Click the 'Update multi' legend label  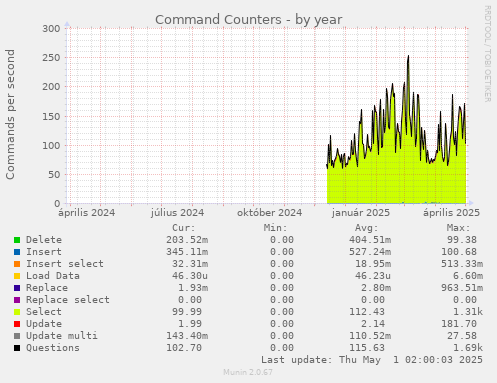(62, 336)
